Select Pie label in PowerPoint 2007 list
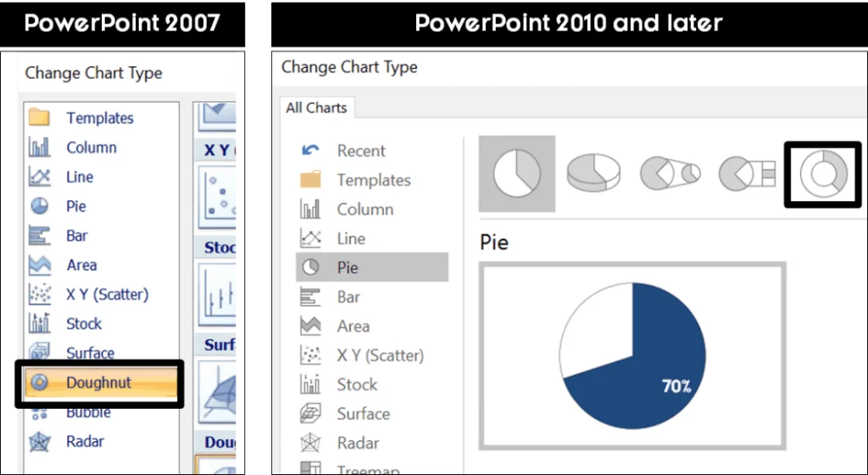 (x=75, y=206)
